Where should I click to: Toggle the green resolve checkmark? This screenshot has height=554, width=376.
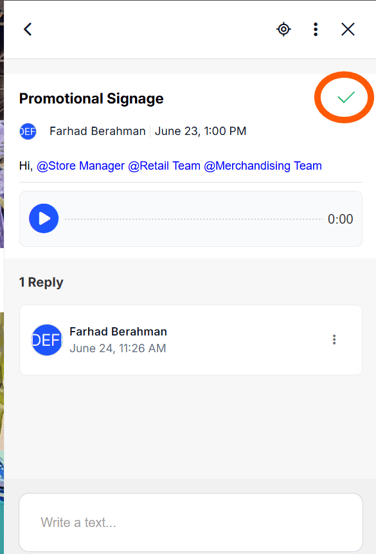346,97
